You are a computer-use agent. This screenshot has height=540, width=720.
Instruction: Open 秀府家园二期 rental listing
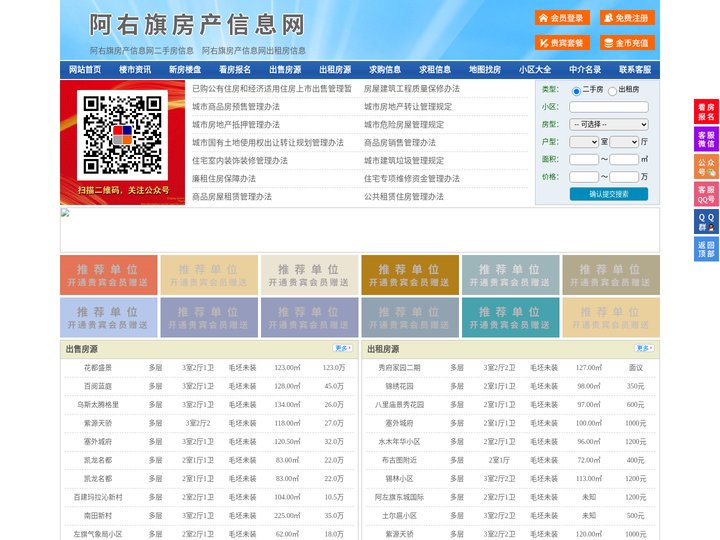click(x=399, y=368)
